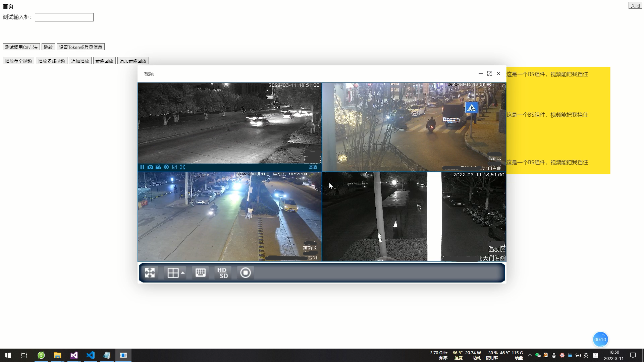644x362 pixels.
Task: Maximize the 视频 popup window
Action: tap(490, 73)
